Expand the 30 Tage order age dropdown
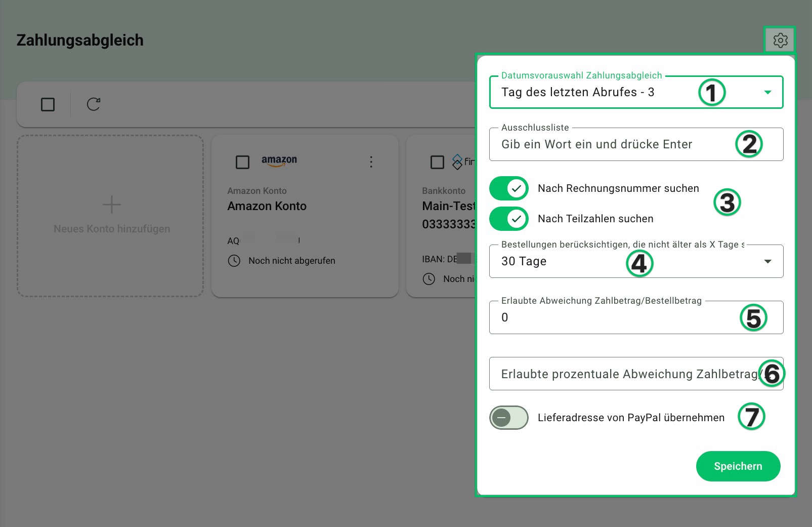This screenshot has width=812, height=527. pyautogui.click(x=636, y=261)
